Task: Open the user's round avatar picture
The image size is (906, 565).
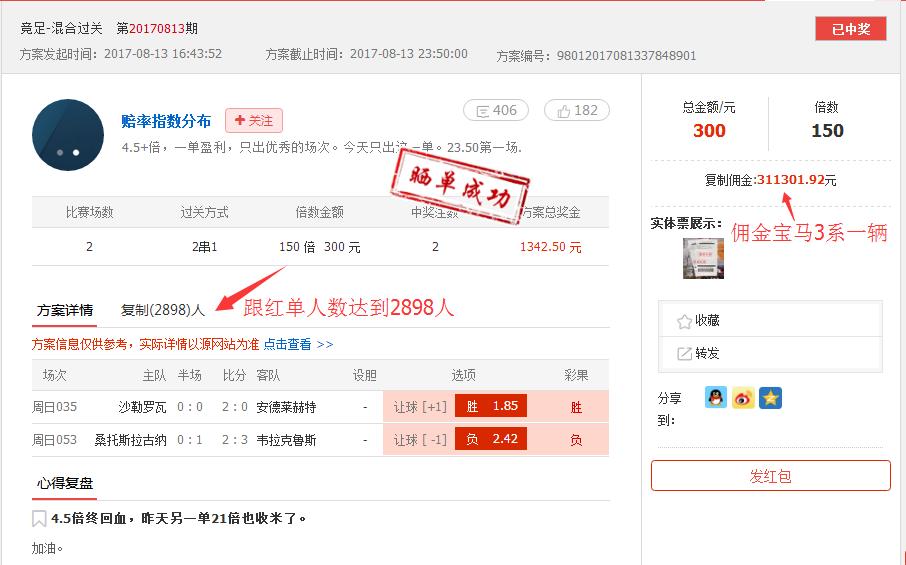Action: point(68,135)
